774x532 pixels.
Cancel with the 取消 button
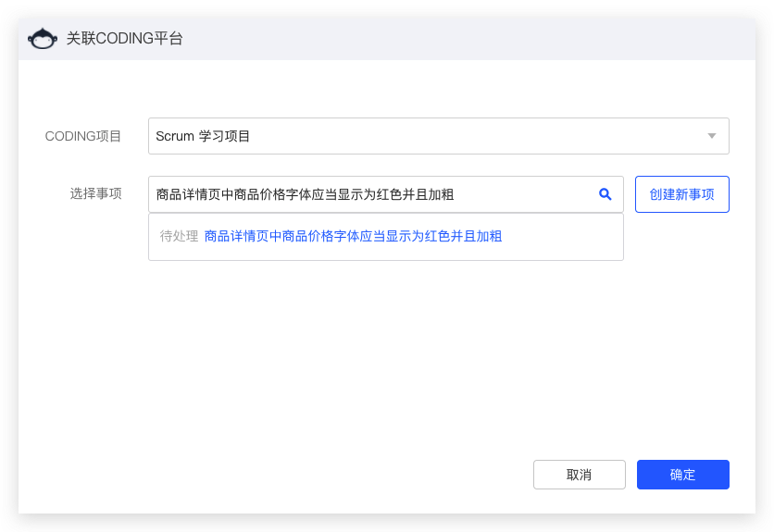(579, 475)
